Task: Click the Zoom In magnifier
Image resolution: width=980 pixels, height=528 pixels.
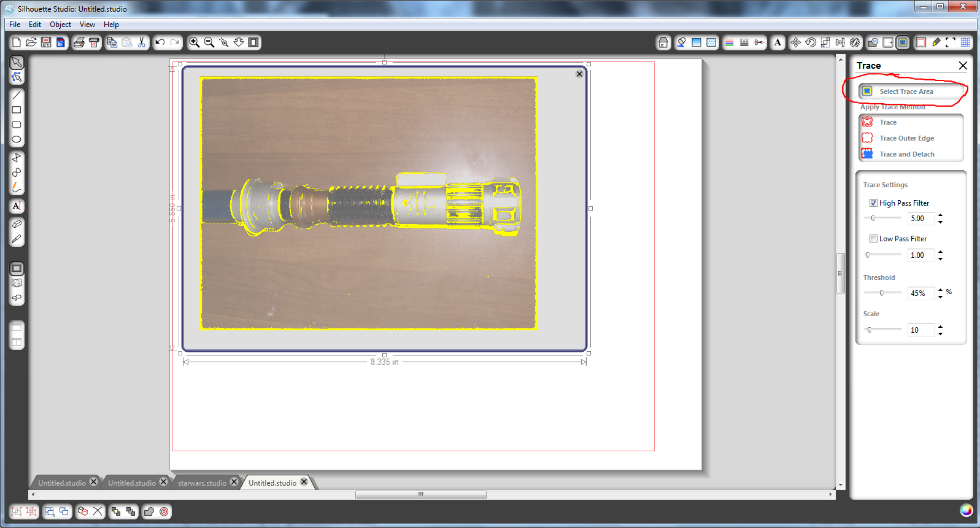Action: click(195, 42)
